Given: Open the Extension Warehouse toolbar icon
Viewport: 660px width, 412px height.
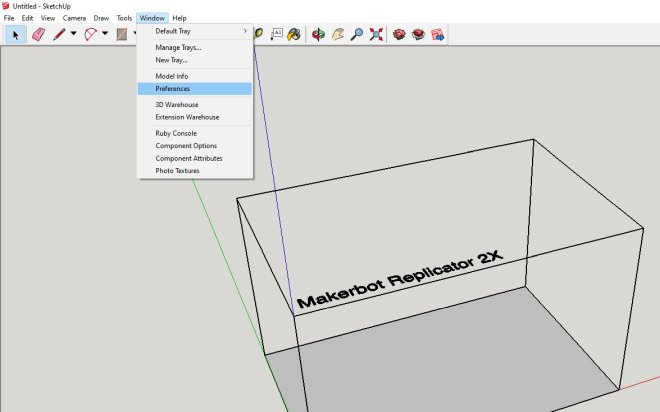Looking at the screenshot, I should (x=418, y=35).
